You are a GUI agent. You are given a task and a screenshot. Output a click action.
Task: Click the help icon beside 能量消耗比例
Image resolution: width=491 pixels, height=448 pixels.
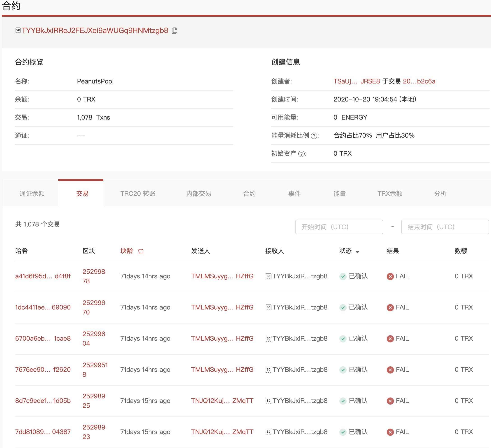[314, 136]
